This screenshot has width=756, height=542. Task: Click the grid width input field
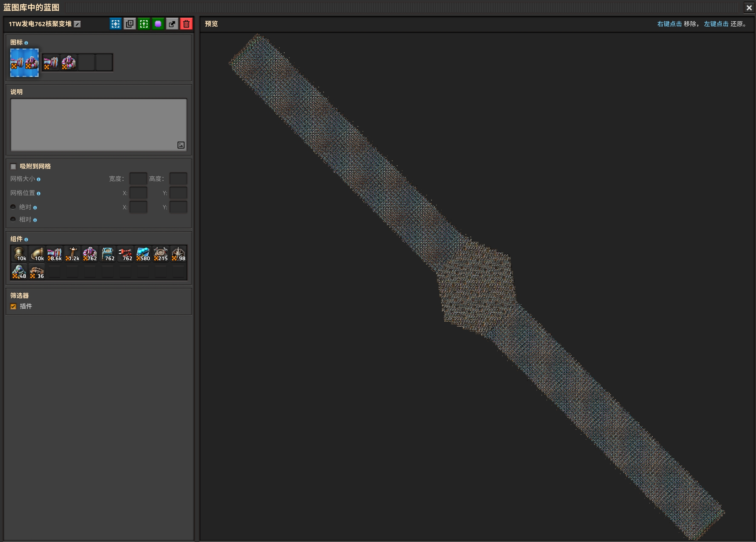click(x=138, y=179)
